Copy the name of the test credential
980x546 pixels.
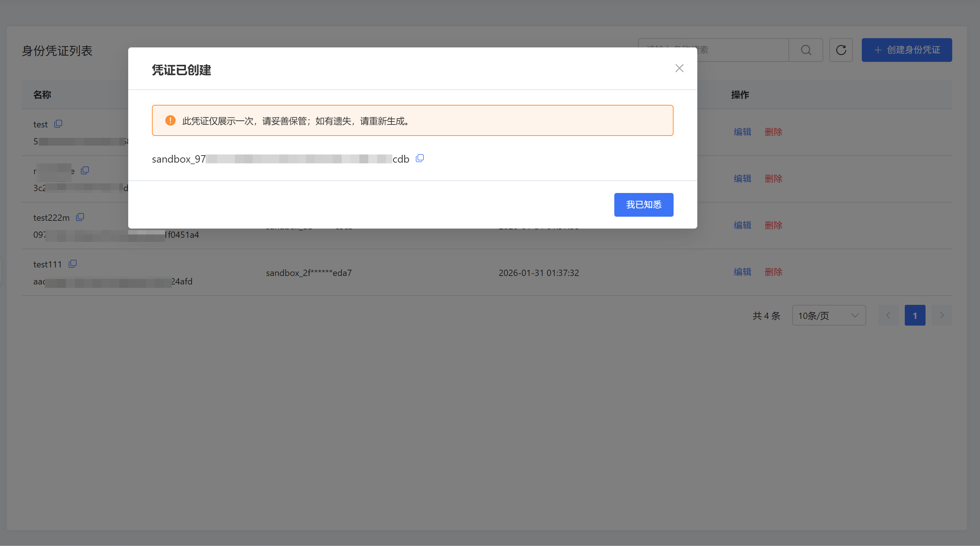(58, 124)
